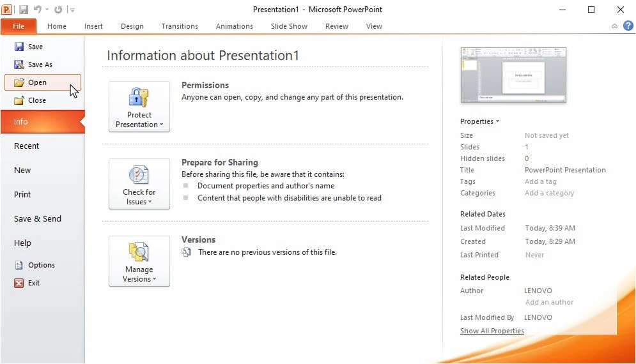Click Last Modified value 'Today, 8:39 AM'
Screen dimensions: 636x364
pos(550,228)
